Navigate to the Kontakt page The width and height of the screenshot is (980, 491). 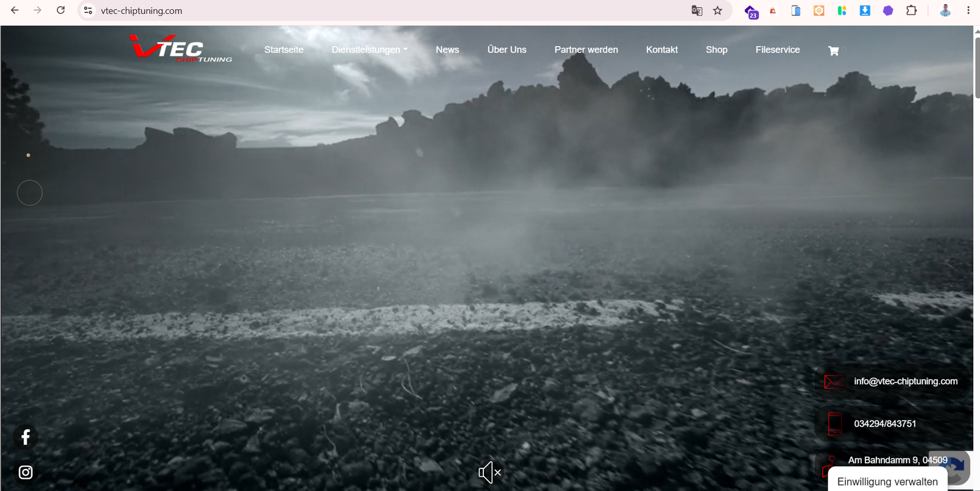click(661, 50)
